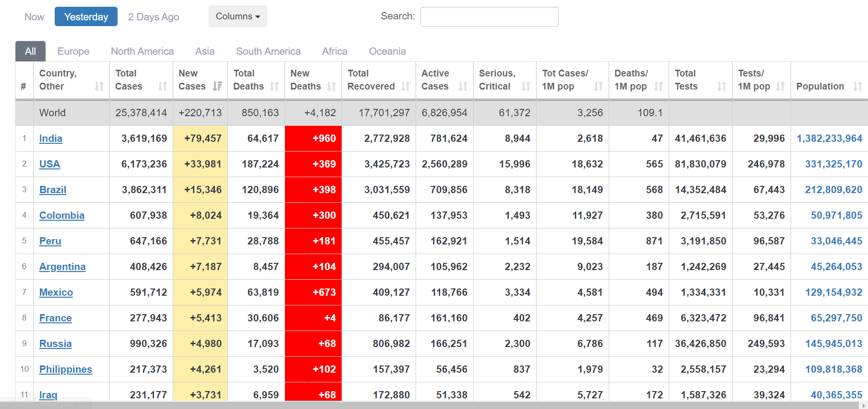This screenshot has height=409, width=868.
Task: Open Argentina population 45,264,053 link
Action: point(837,267)
